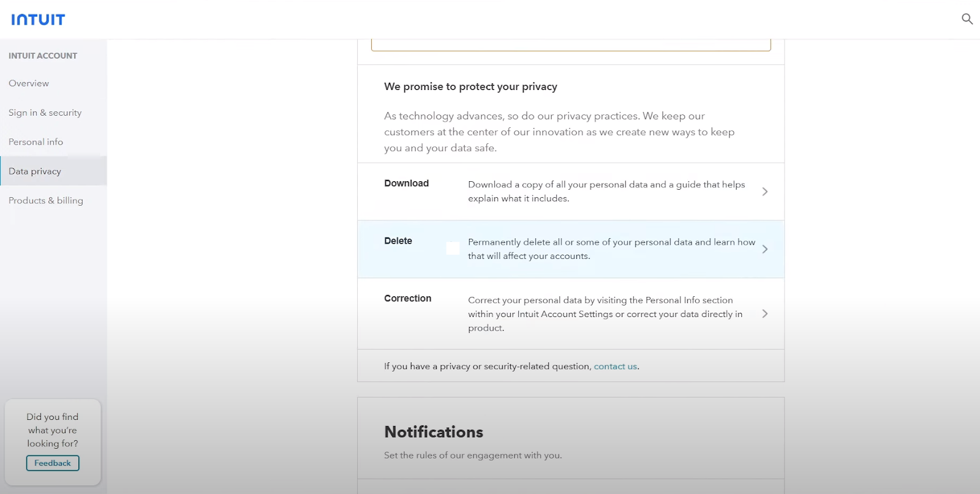The width and height of the screenshot is (980, 494).
Task: Open Products & billing section
Action: tap(46, 200)
